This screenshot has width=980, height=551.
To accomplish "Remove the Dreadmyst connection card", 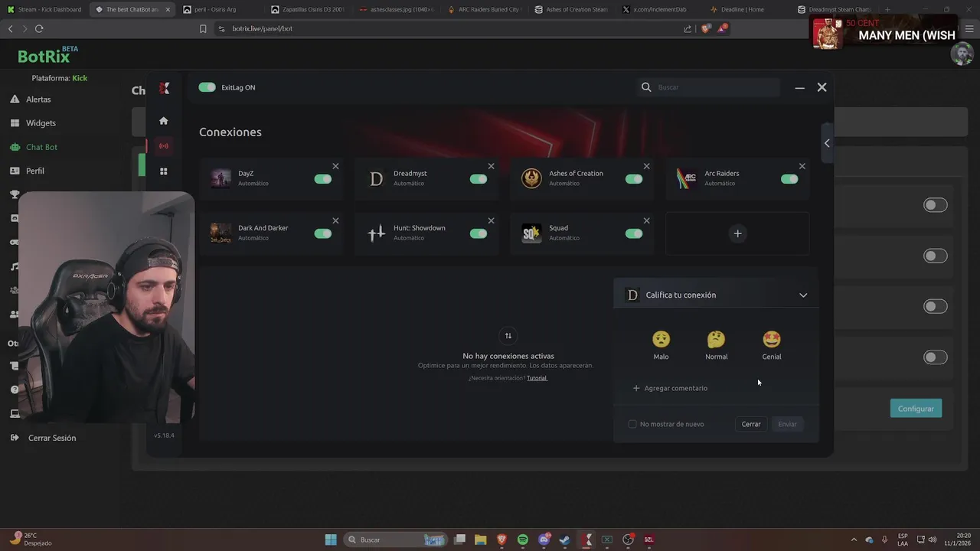I will click(491, 166).
